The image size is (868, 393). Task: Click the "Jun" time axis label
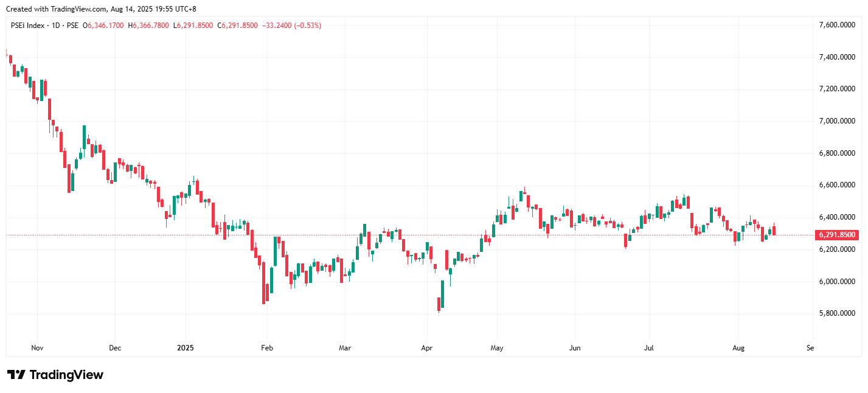click(x=575, y=349)
